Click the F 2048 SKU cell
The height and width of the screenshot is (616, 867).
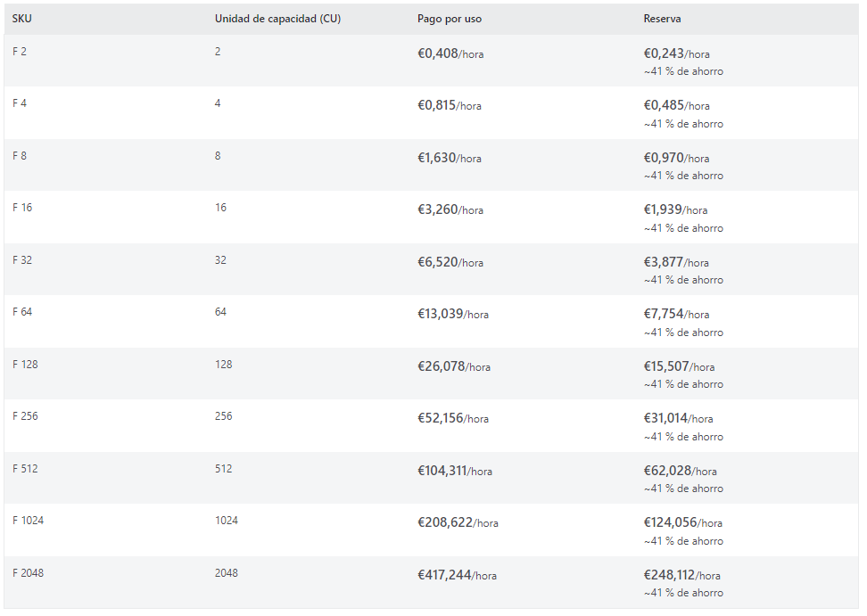tap(28, 573)
